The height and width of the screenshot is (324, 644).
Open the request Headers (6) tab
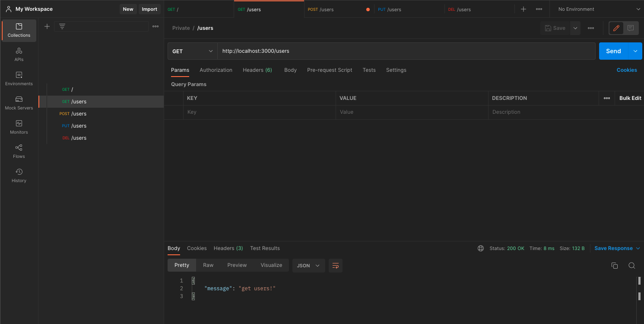tap(257, 70)
